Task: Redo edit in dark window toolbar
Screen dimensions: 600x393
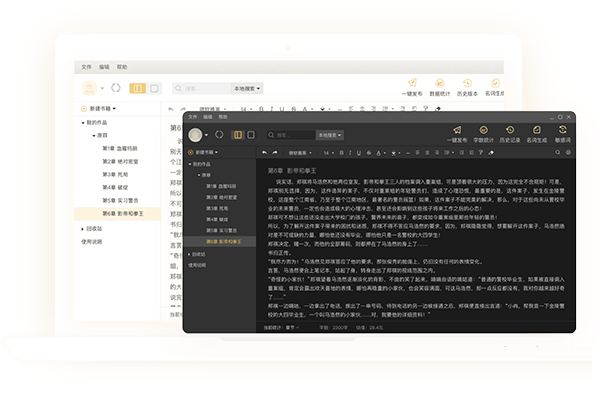Action: pyautogui.click(x=275, y=153)
